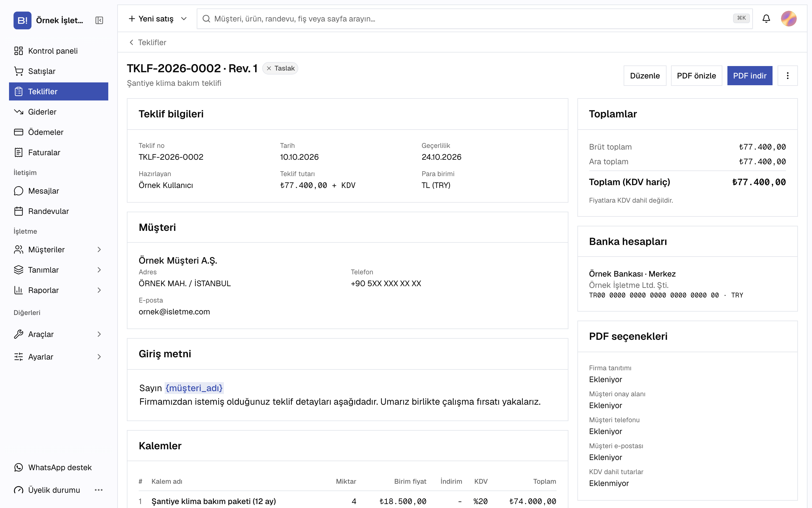The image size is (812, 508).
Task: Click the Mesajlar chat bubble icon
Action: coord(18,191)
